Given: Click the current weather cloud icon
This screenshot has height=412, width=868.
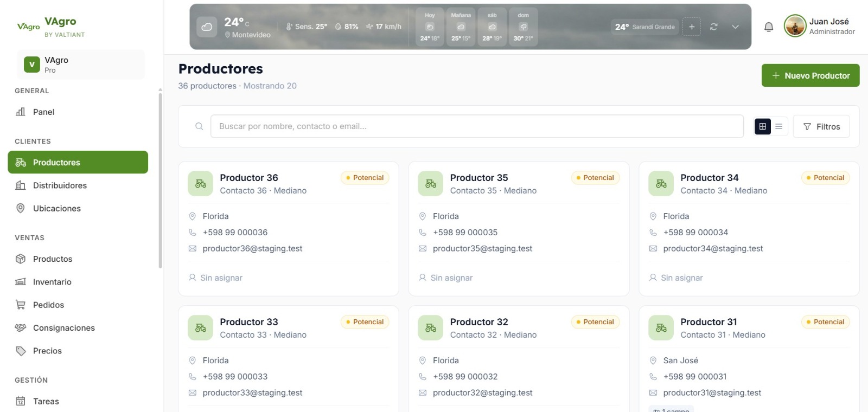Looking at the screenshot, I should 207,27.
